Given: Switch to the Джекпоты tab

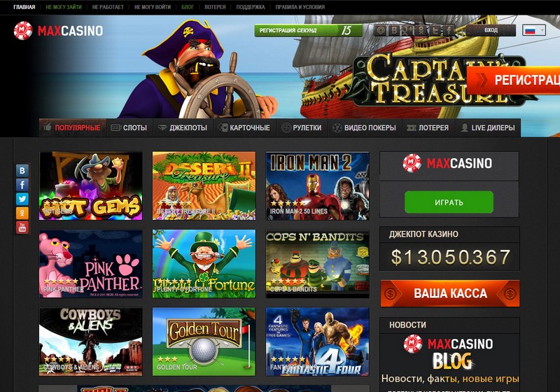Looking at the screenshot, I should [x=183, y=128].
